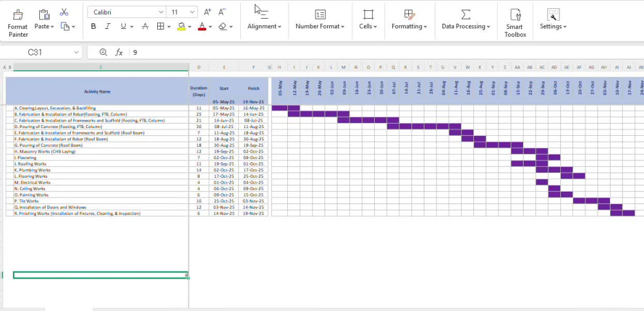Click the Copy icon
This screenshot has width=644, height=311.
65,26
